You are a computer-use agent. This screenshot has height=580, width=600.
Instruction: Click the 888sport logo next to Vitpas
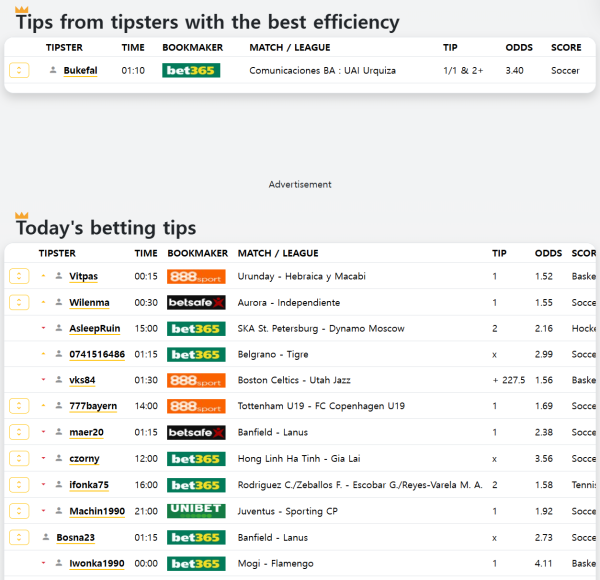tap(196, 276)
